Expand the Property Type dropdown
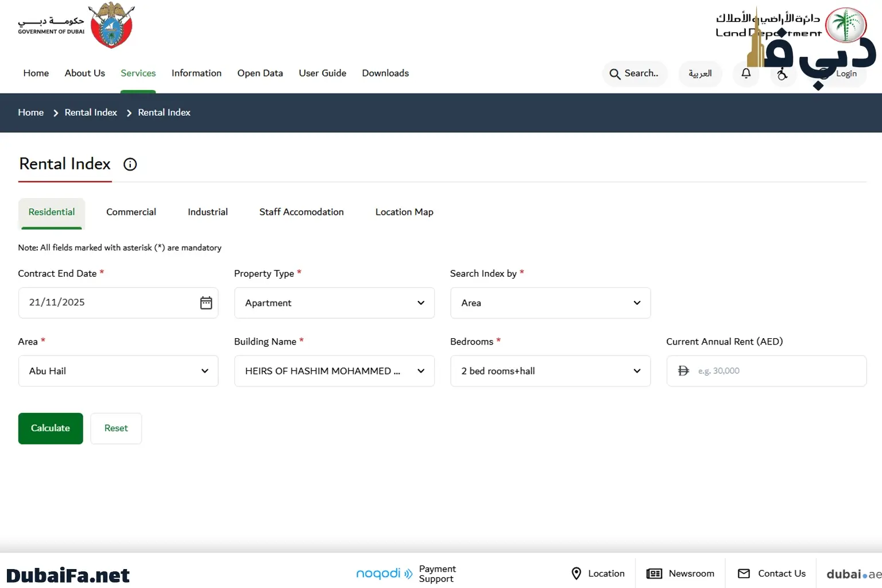Screen dimensions: 882x588 click(334, 303)
